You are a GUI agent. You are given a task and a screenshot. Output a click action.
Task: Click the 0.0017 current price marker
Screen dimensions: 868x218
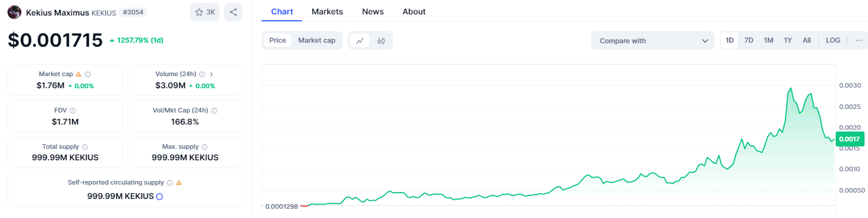point(849,138)
